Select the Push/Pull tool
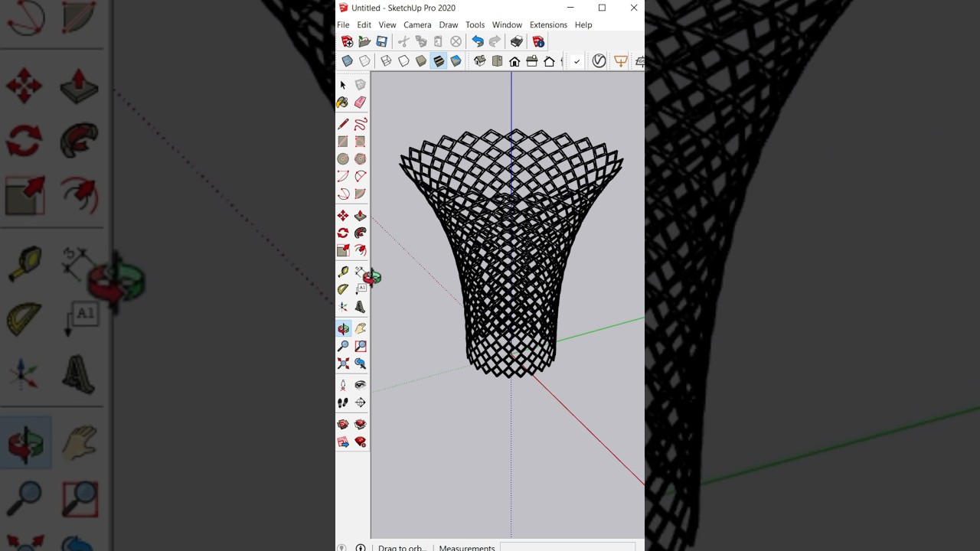The width and height of the screenshot is (980, 551). coord(360,216)
